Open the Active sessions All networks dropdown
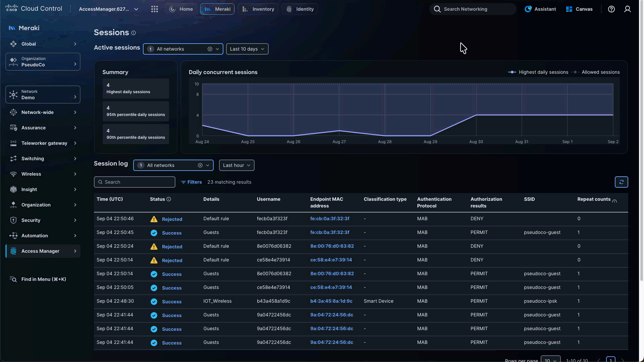The image size is (644, 362). pyautogui.click(x=183, y=49)
